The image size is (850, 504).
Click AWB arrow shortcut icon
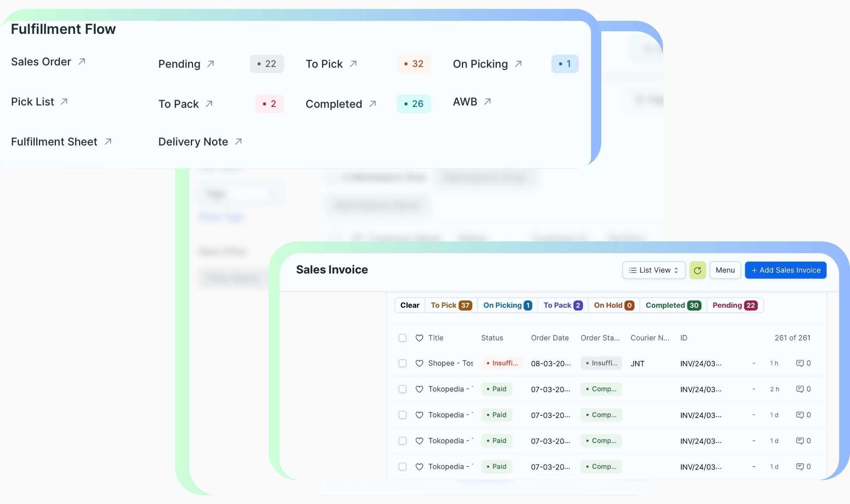(x=488, y=102)
